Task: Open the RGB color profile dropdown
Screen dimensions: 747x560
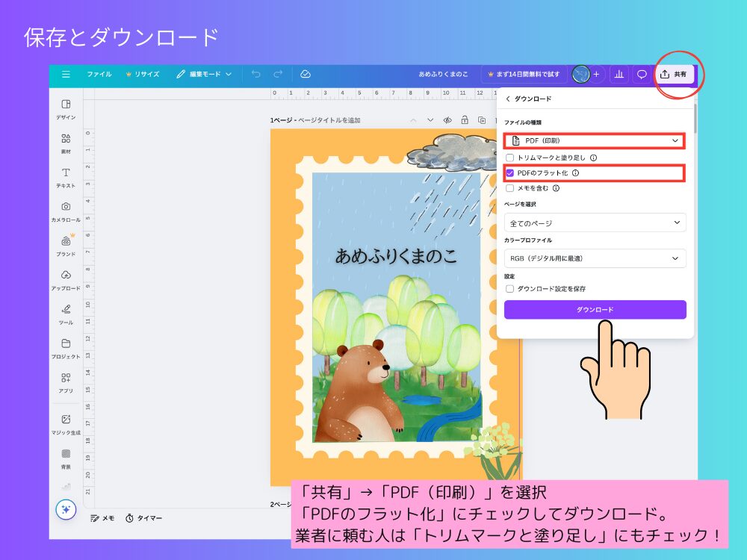Action: tap(595, 258)
